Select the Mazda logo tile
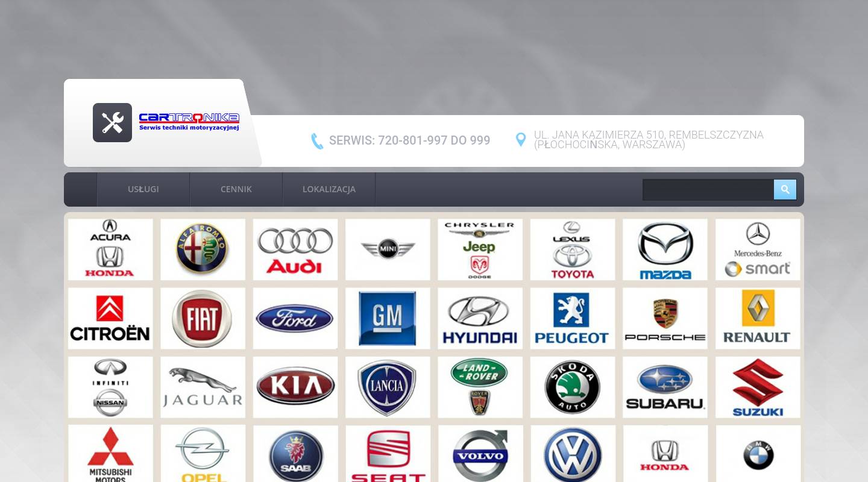The image size is (868, 482). [665, 249]
